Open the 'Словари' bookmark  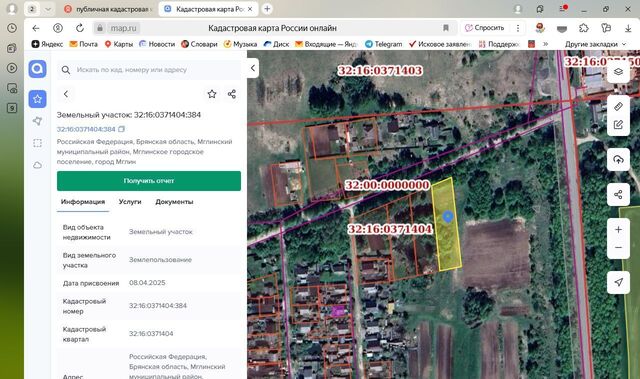(199, 44)
